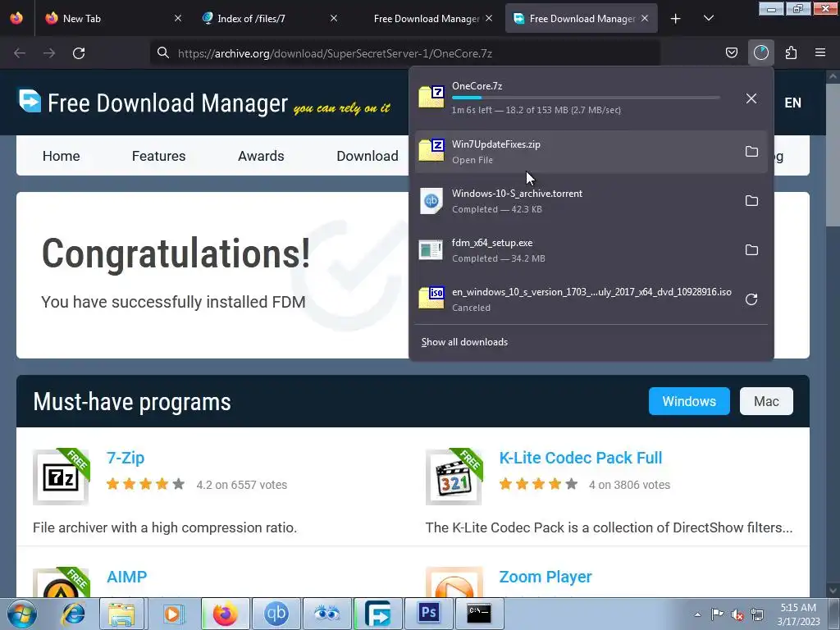The width and height of the screenshot is (840, 630).
Task: Click the 7-Zip star rating
Action: (146, 484)
